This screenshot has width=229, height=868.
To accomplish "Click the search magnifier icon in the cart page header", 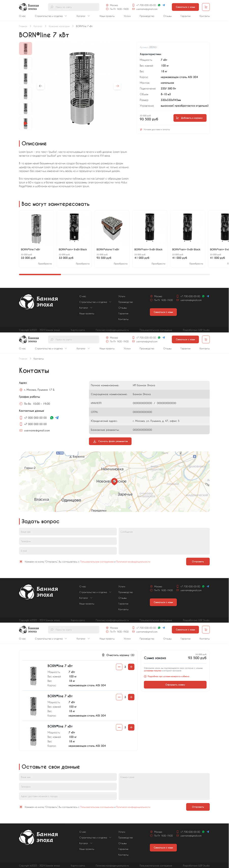I will coord(52,629).
